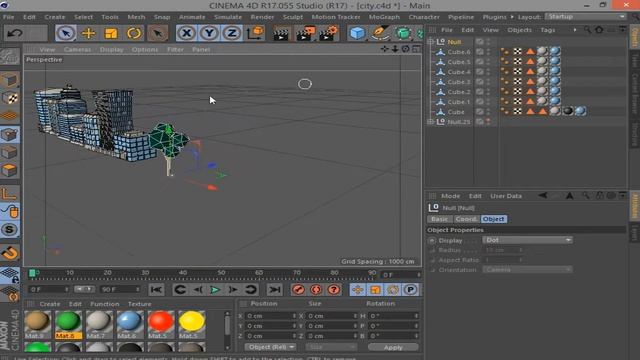Open the Object Manager Tags menu

[547, 30]
